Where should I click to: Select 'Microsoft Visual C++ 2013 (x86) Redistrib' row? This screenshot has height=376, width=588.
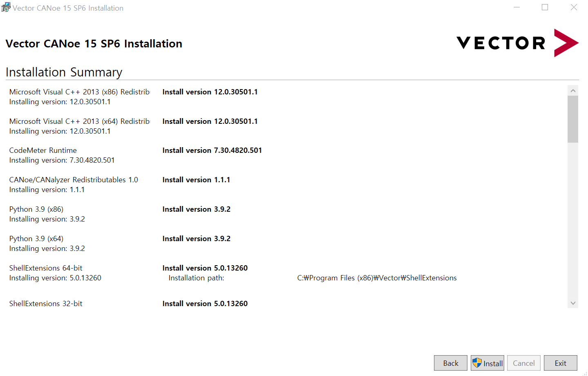pyautogui.click(x=80, y=92)
